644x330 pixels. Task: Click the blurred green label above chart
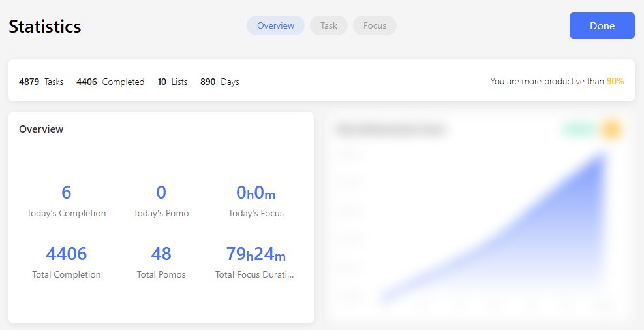click(x=578, y=129)
